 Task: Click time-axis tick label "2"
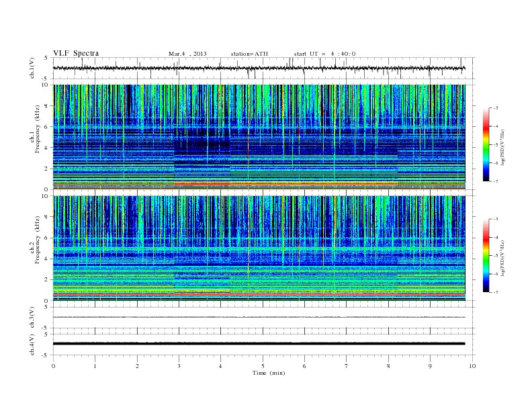(137, 366)
